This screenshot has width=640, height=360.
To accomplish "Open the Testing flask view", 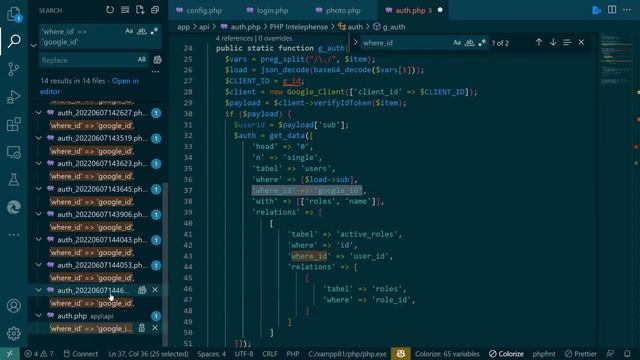I will tap(14, 180).
